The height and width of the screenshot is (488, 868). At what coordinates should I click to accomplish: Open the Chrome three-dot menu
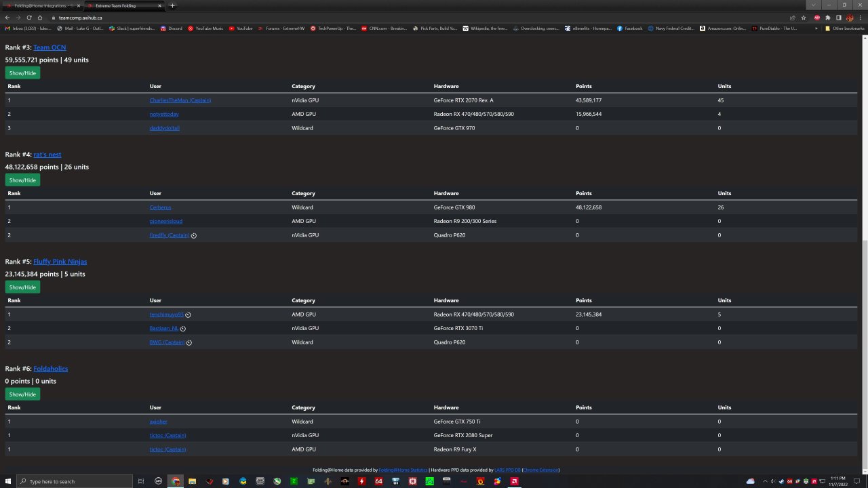click(x=860, y=18)
